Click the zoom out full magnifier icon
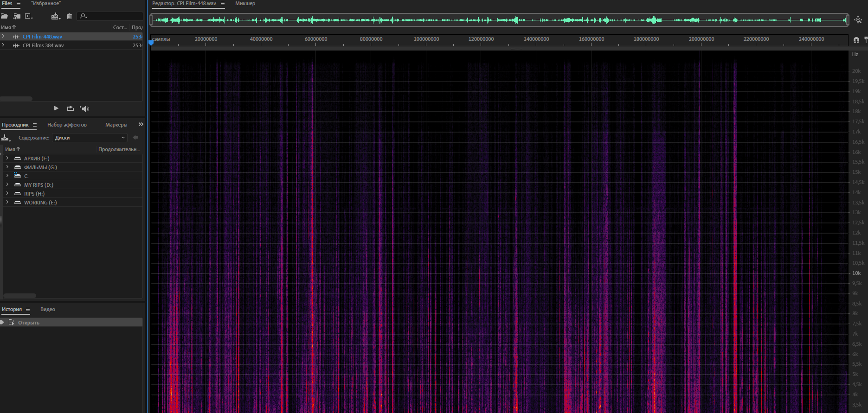This screenshot has width=868, height=413. 858,20
